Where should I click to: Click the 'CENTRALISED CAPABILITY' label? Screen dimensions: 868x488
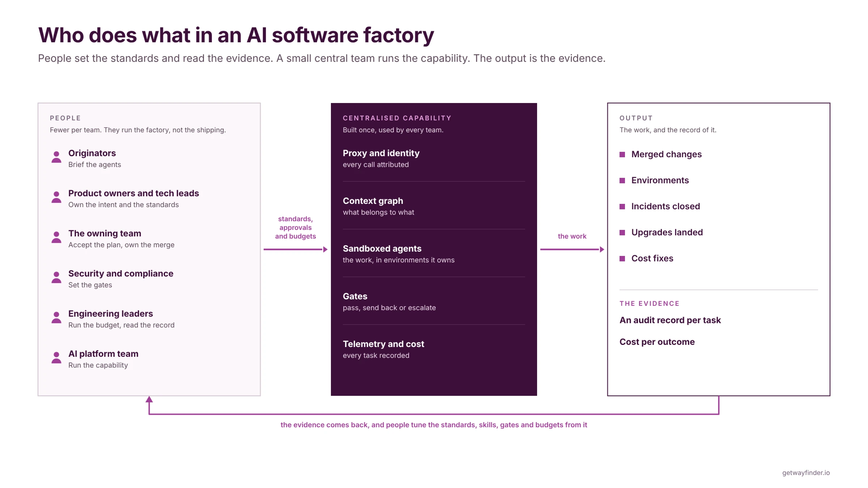point(397,118)
